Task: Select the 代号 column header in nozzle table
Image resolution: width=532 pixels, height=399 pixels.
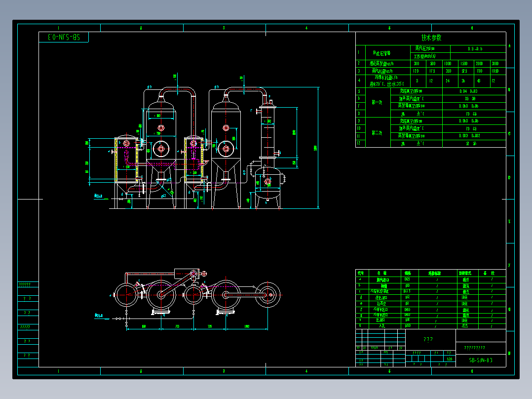Action: (x=360, y=273)
